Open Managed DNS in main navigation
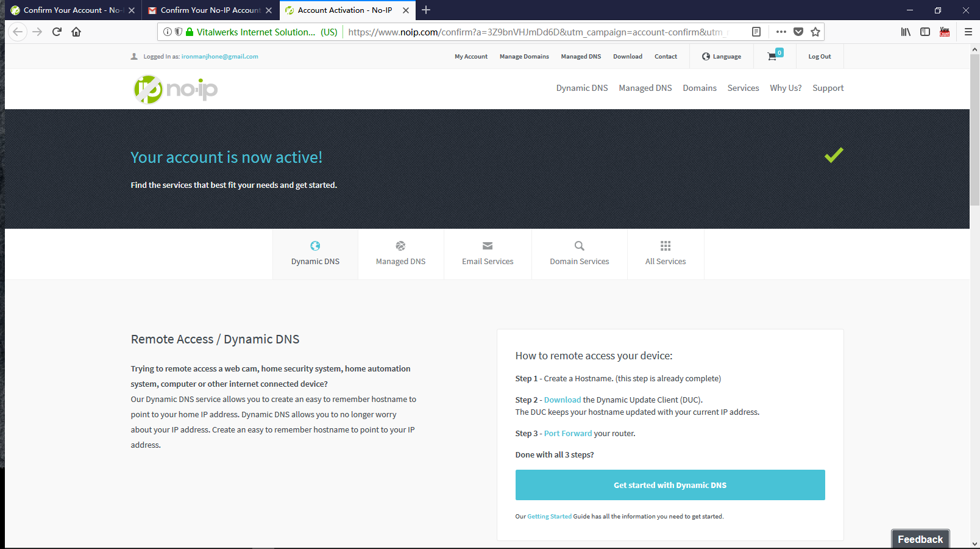 pos(645,88)
